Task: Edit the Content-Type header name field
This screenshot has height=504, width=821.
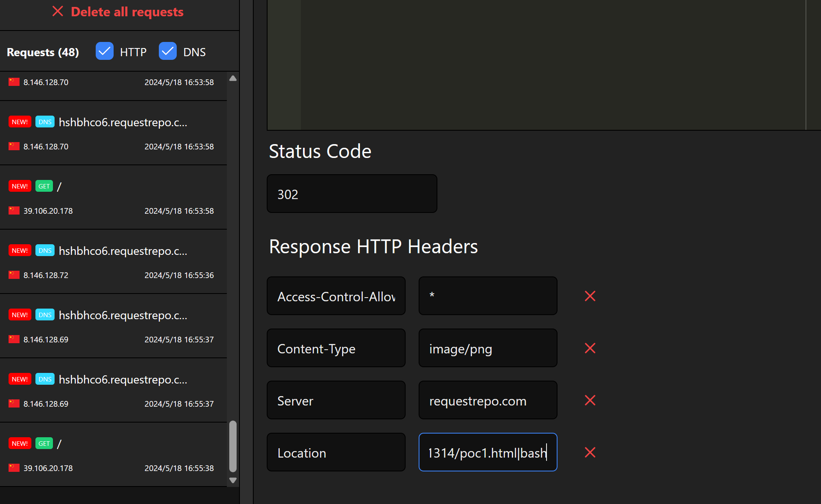Action: coord(336,348)
